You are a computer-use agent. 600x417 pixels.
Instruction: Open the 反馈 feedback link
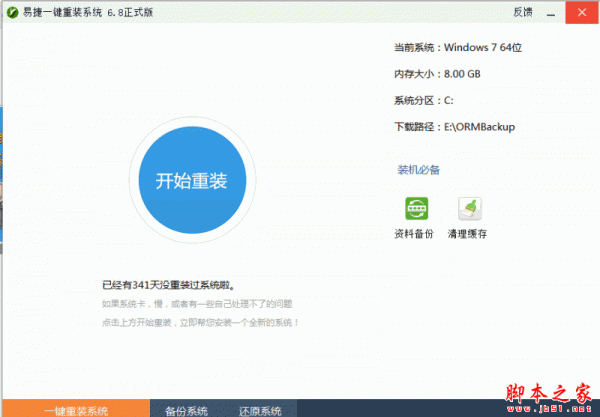[x=523, y=12]
